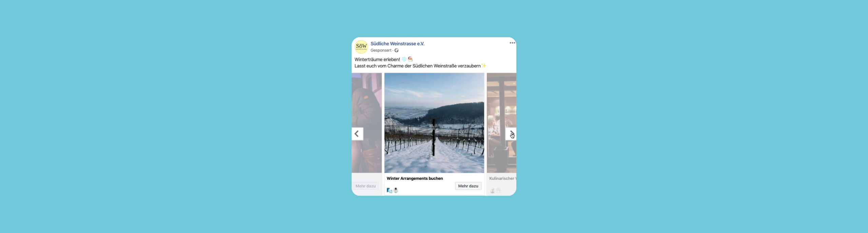
Task: Open Südliche Weinstrasse e.V. page link
Action: click(397, 44)
